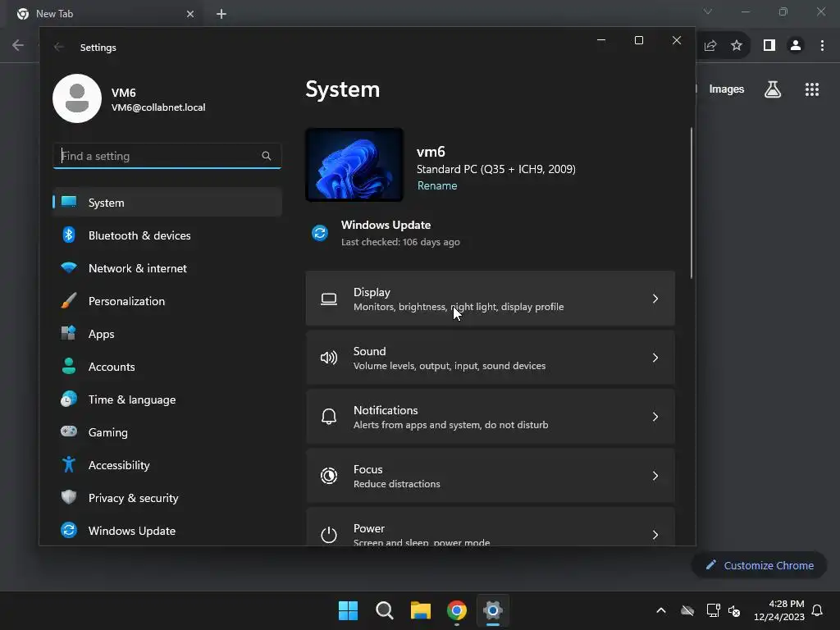
Task: Close the Chrome New Tab tab
Action: (x=190, y=14)
